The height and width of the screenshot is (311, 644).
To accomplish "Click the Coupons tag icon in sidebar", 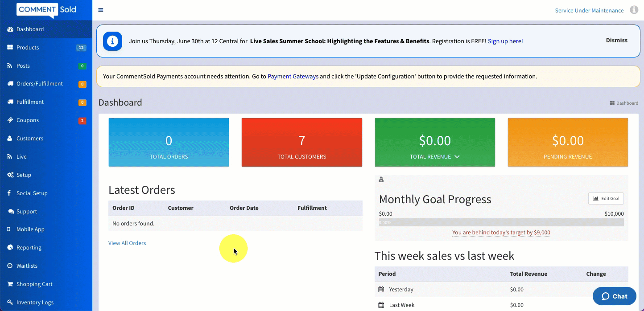I will [10, 120].
